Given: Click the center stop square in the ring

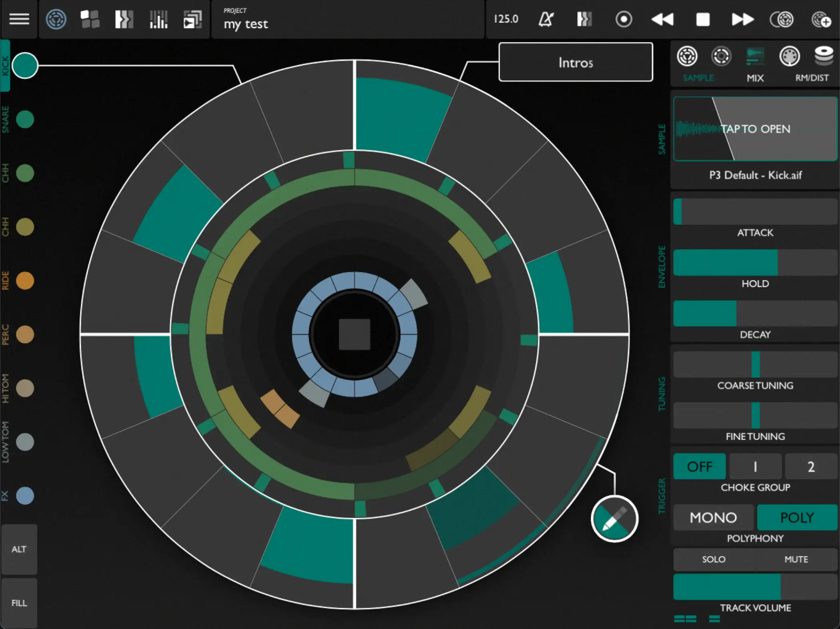Looking at the screenshot, I should (x=354, y=335).
